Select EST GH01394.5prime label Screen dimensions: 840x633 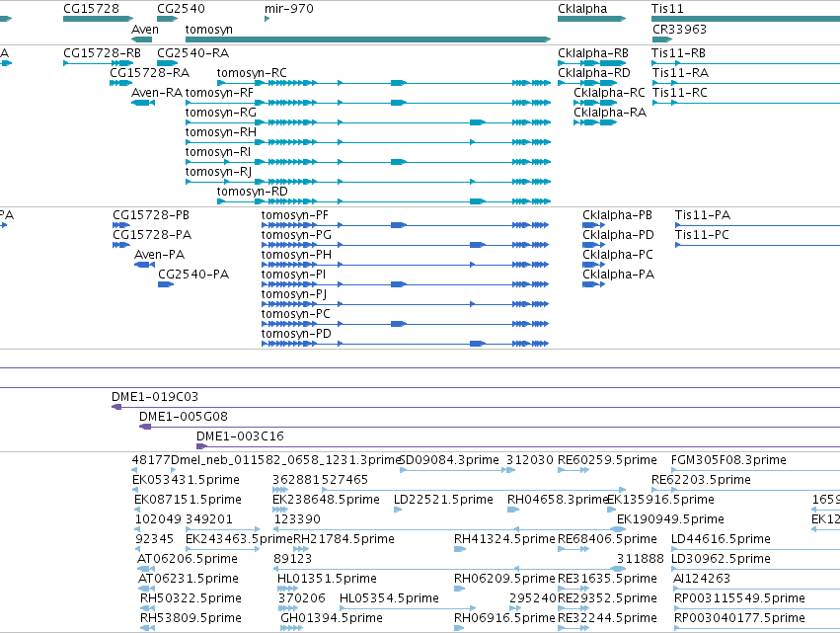[x=332, y=618]
